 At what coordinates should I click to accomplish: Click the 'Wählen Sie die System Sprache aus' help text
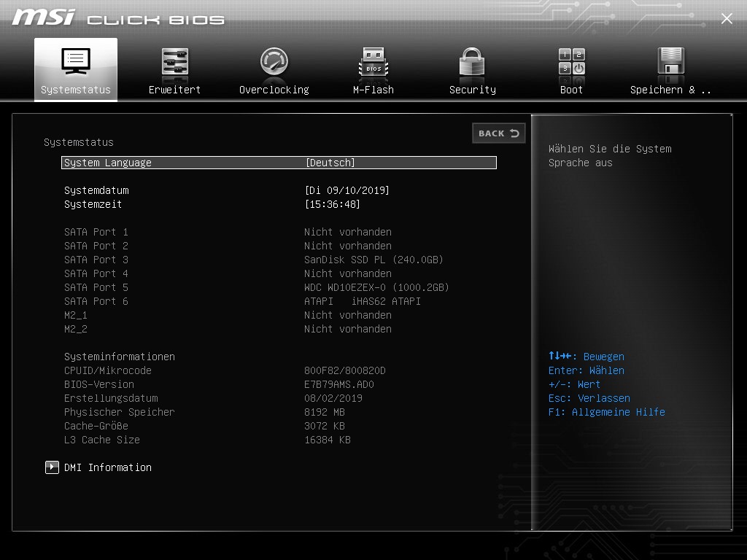tap(610, 156)
